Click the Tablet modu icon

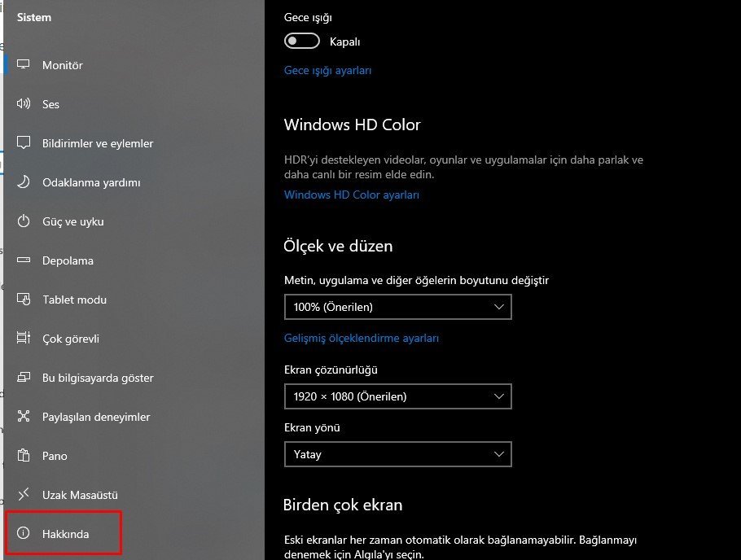pos(23,300)
